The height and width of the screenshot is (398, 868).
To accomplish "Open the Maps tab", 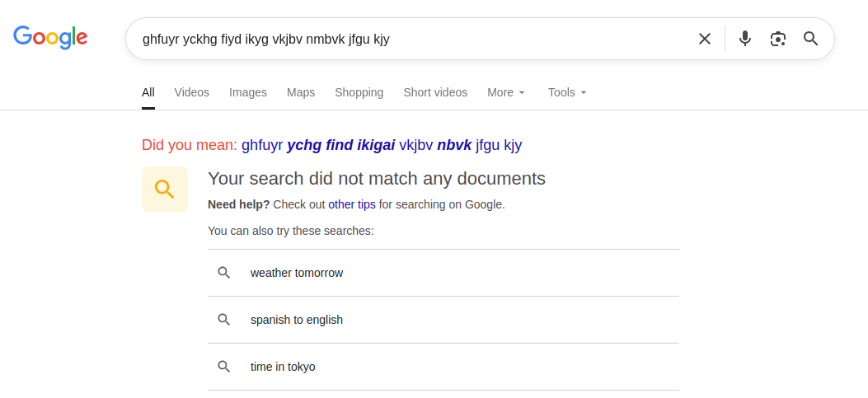I will click(301, 92).
